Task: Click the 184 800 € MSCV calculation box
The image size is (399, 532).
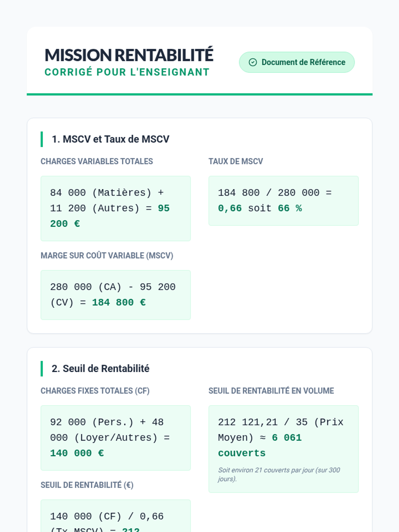Action: pyautogui.click(x=115, y=295)
